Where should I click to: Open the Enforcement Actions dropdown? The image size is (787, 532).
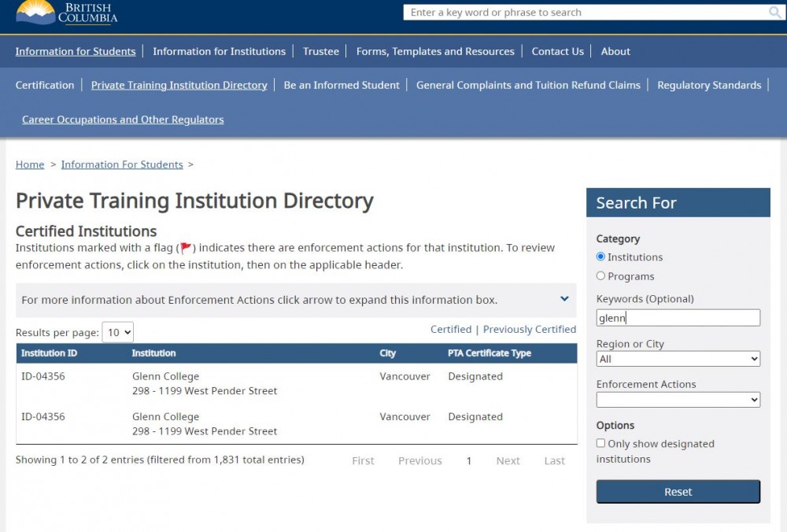pyautogui.click(x=678, y=400)
